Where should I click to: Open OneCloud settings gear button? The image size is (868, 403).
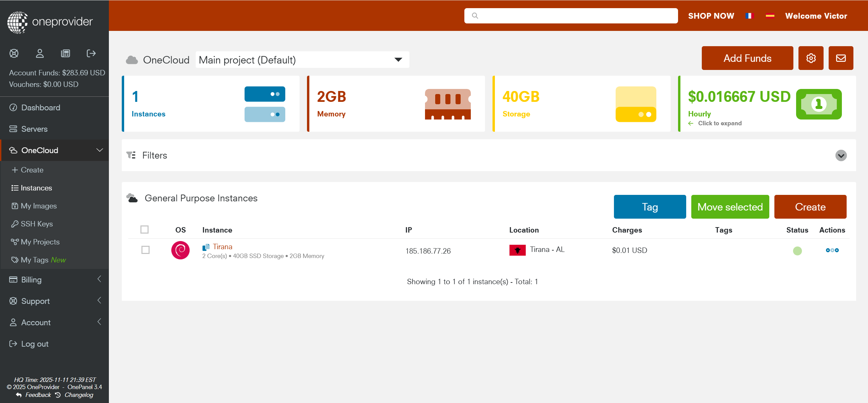click(x=811, y=58)
